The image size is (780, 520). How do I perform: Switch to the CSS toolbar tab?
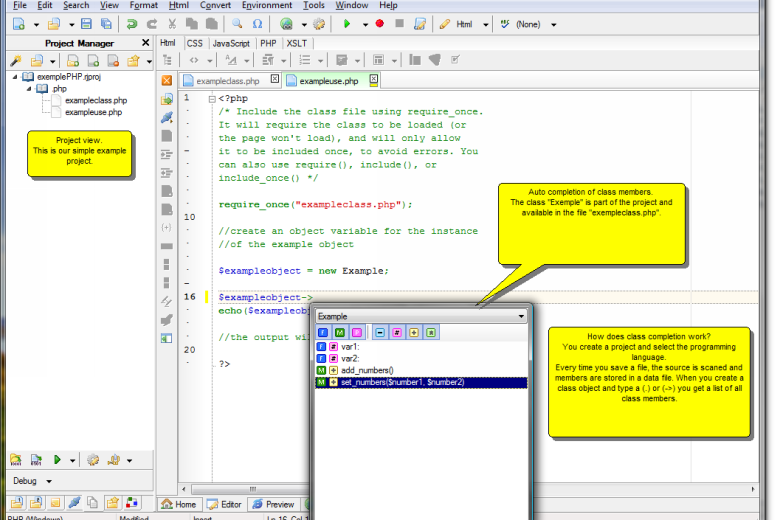(x=195, y=43)
